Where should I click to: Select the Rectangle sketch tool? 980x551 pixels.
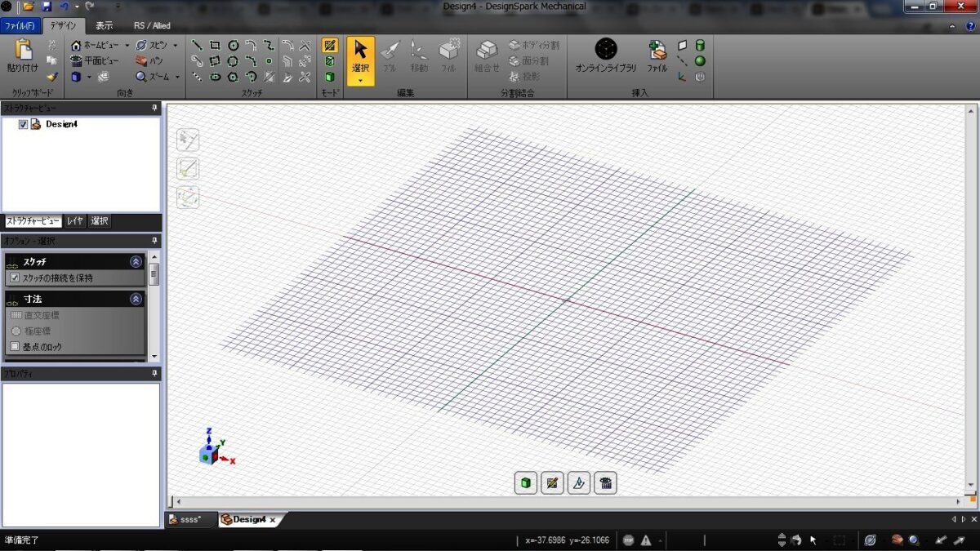tap(215, 46)
